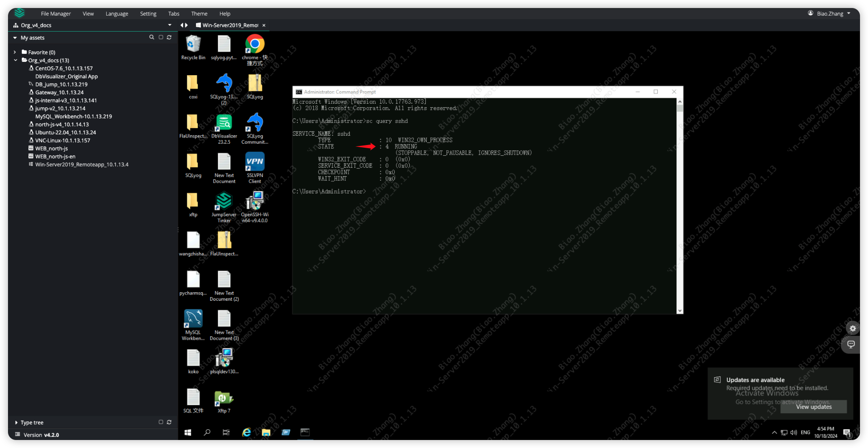Close the Win-Server2019_Remot session tab
The image size is (868, 448).
(x=264, y=25)
